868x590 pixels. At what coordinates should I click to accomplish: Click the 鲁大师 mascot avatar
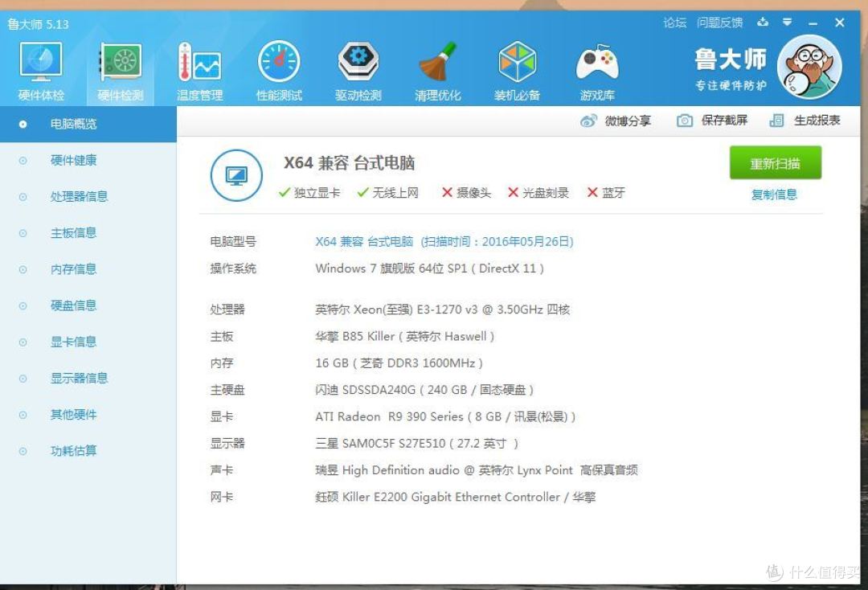(x=809, y=67)
